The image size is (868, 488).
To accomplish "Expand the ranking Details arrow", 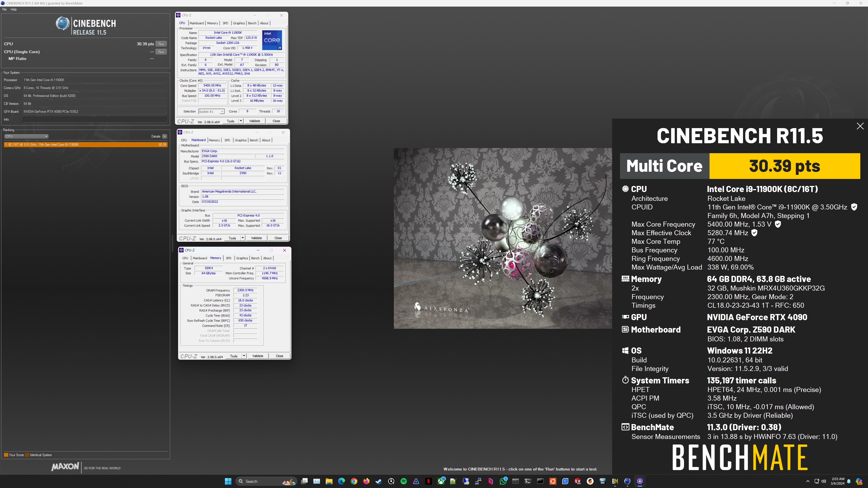I will pyautogui.click(x=164, y=136).
